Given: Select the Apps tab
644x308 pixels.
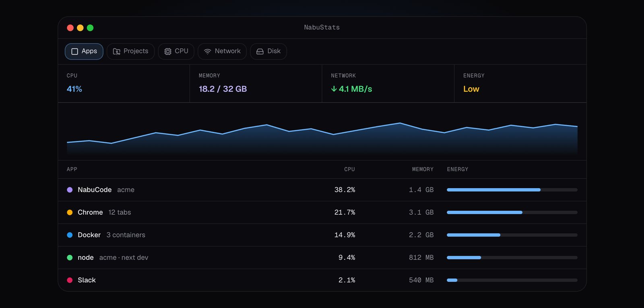Looking at the screenshot, I should (x=84, y=51).
